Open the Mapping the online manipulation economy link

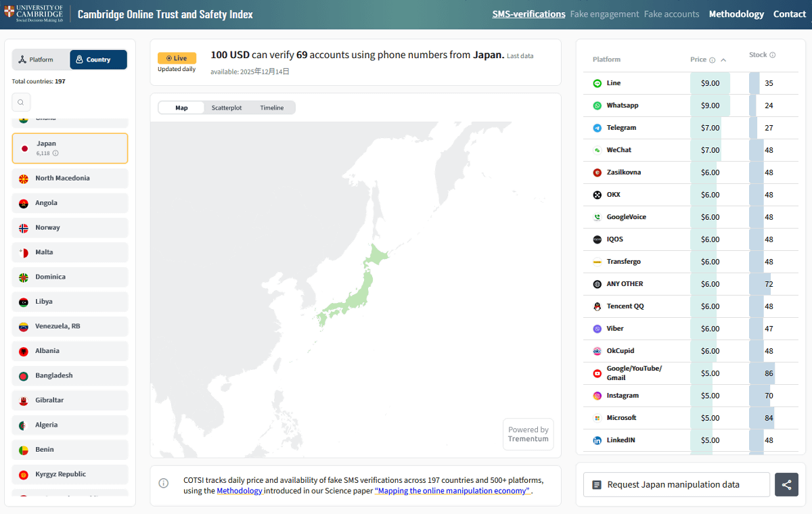(x=452, y=491)
